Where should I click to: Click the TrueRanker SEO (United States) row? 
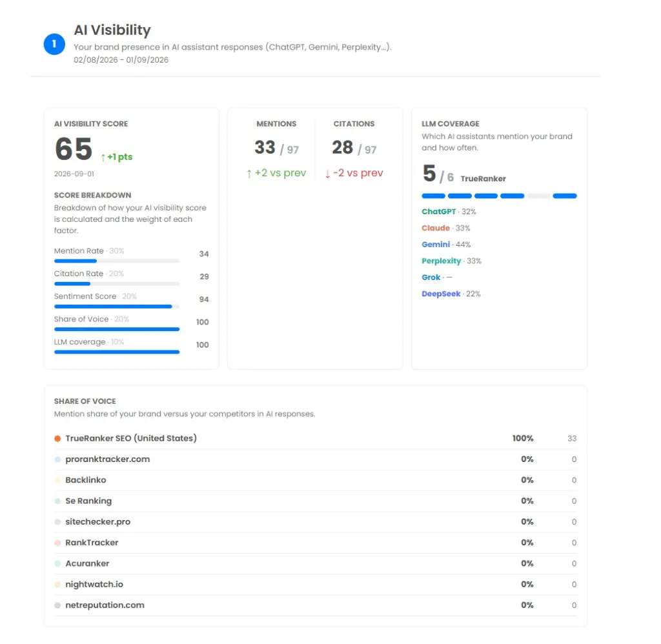[315, 438]
